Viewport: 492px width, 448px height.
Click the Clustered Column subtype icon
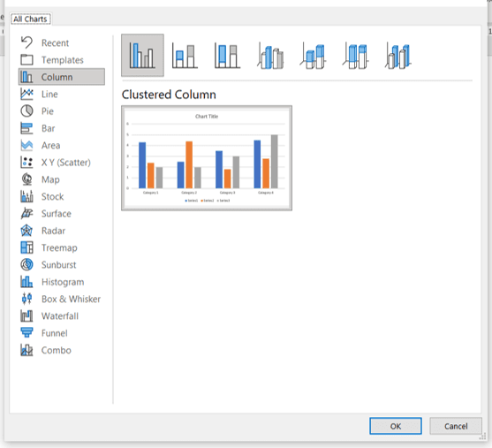click(x=142, y=56)
